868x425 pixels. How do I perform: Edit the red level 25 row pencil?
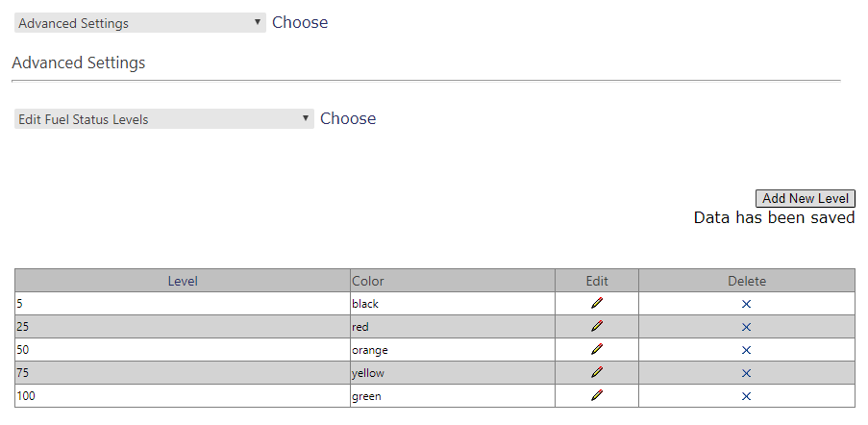[597, 327]
